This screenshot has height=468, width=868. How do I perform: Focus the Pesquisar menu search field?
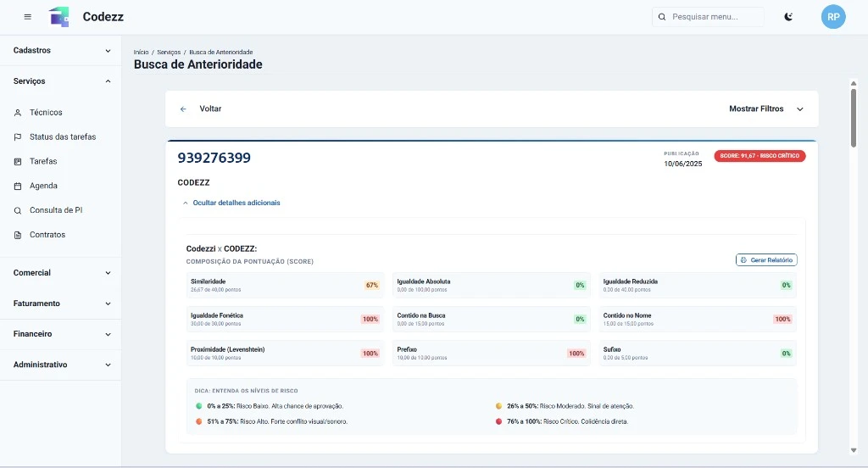point(708,17)
